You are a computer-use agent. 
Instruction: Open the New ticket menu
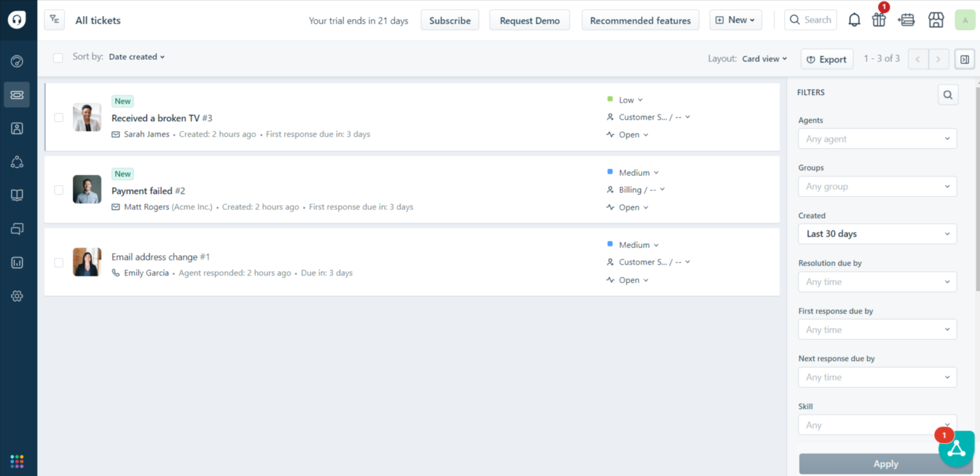point(735,20)
